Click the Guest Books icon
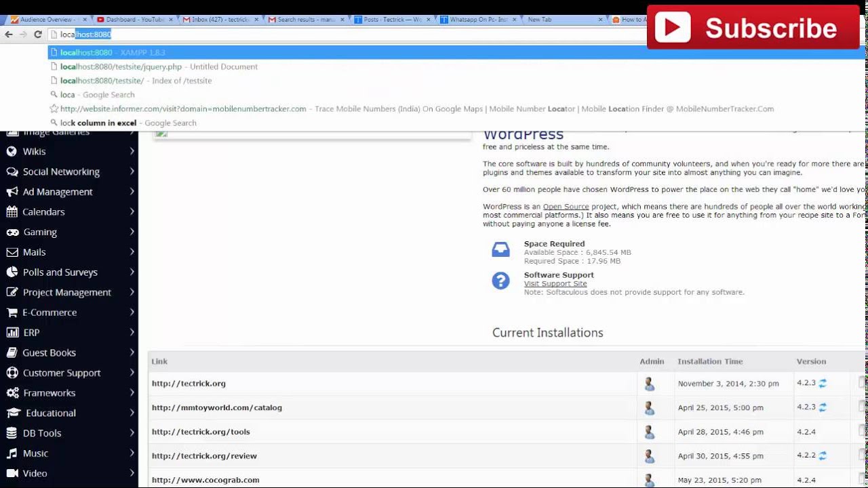The image size is (868, 488). 12,352
